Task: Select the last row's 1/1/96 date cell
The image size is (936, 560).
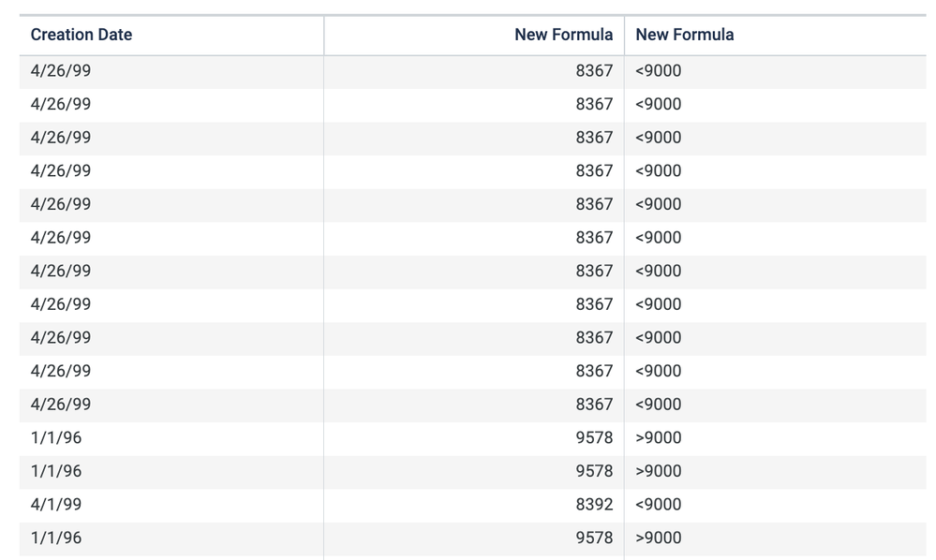Action: (56, 538)
